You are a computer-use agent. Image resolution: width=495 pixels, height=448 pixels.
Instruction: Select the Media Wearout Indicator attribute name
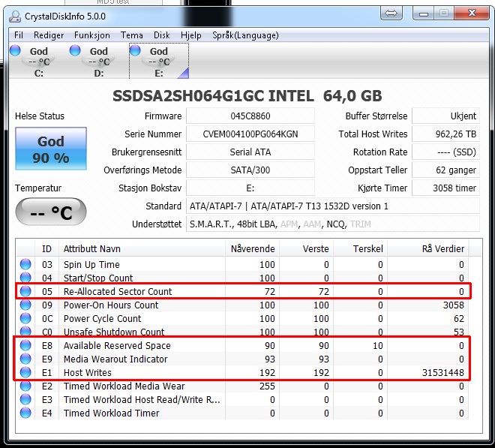click(x=115, y=359)
